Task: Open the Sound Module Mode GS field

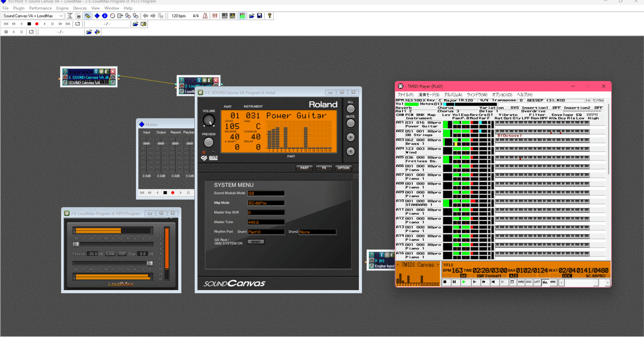Action: (x=266, y=193)
